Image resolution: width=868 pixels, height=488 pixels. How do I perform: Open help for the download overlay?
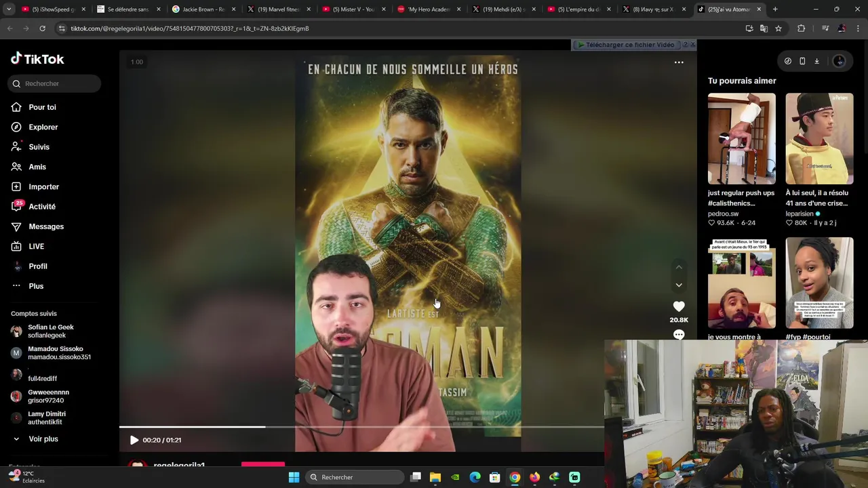click(x=684, y=45)
